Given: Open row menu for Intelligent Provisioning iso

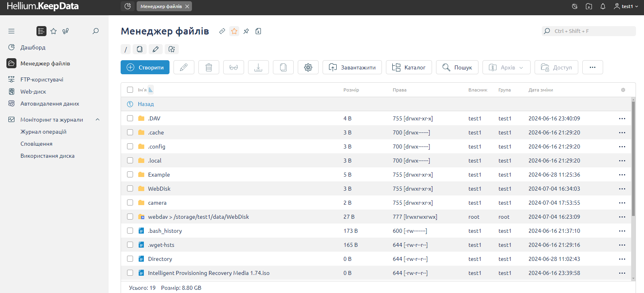Looking at the screenshot, I should 622,273.
